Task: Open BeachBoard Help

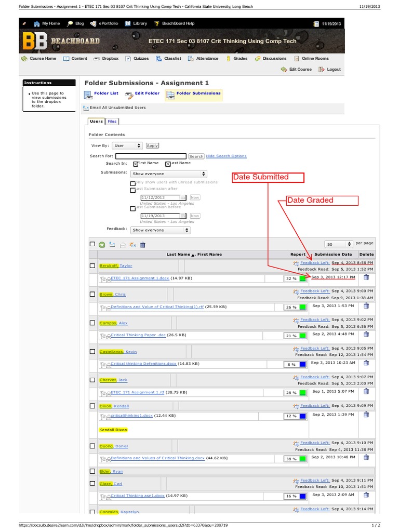Action: (x=175, y=23)
